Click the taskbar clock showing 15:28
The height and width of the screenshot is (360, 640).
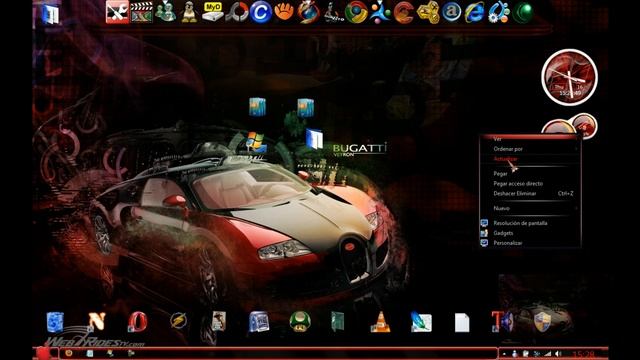[x=583, y=354]
